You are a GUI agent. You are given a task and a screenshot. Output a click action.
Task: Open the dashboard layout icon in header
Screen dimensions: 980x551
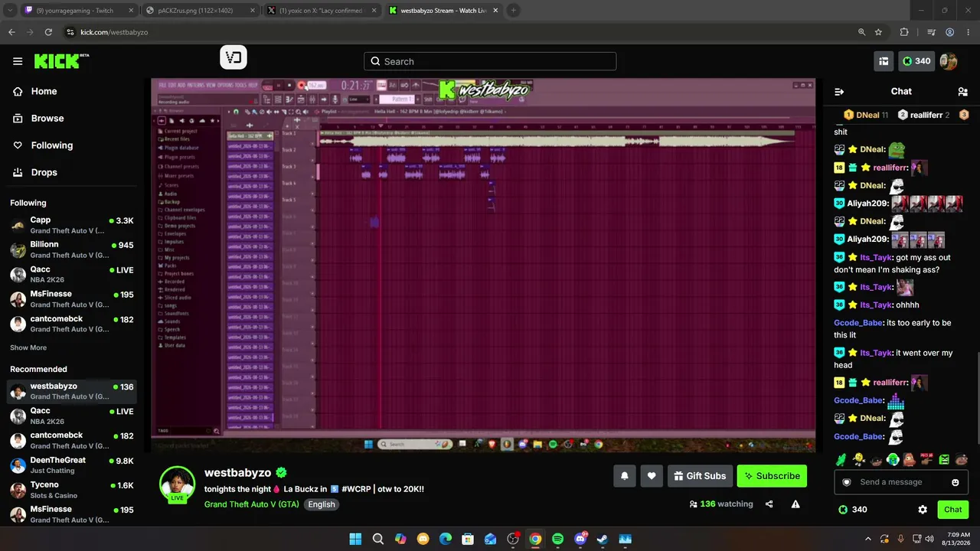pyautogui.click(x=884, y=61)
